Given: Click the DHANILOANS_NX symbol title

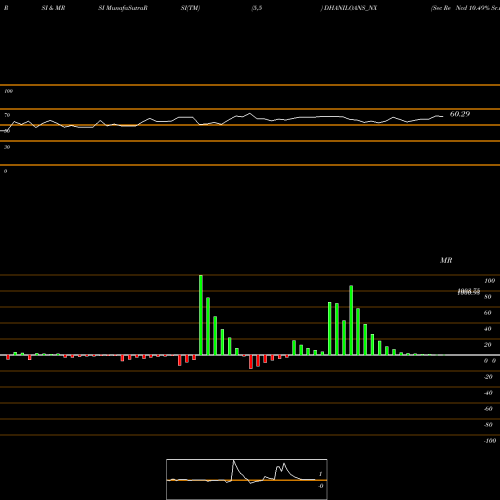Looking at the screenshot, I should [x=350, y=8].
